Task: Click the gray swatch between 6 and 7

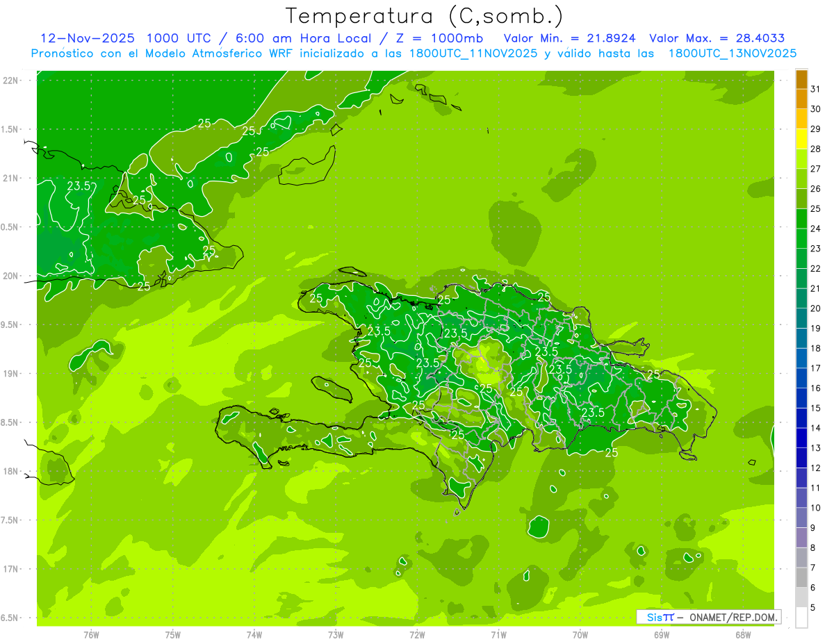Action: [801, 578]
